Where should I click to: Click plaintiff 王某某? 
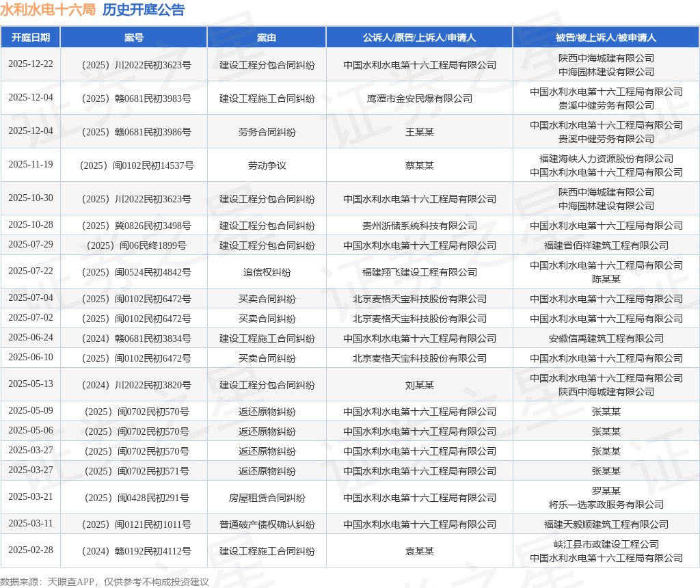[420, 132]
